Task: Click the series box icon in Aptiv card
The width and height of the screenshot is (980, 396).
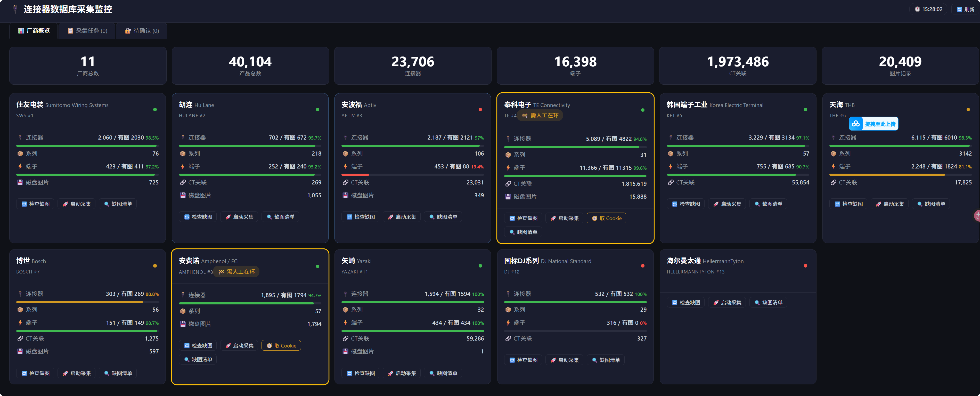Action: pyautogui.click(x=345, y=154)
